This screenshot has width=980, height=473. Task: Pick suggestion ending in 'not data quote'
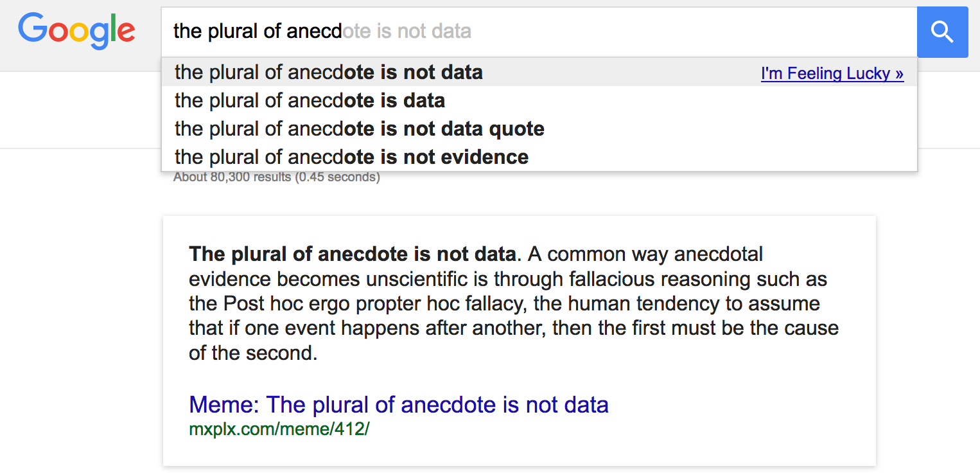[x=359, y=129]
